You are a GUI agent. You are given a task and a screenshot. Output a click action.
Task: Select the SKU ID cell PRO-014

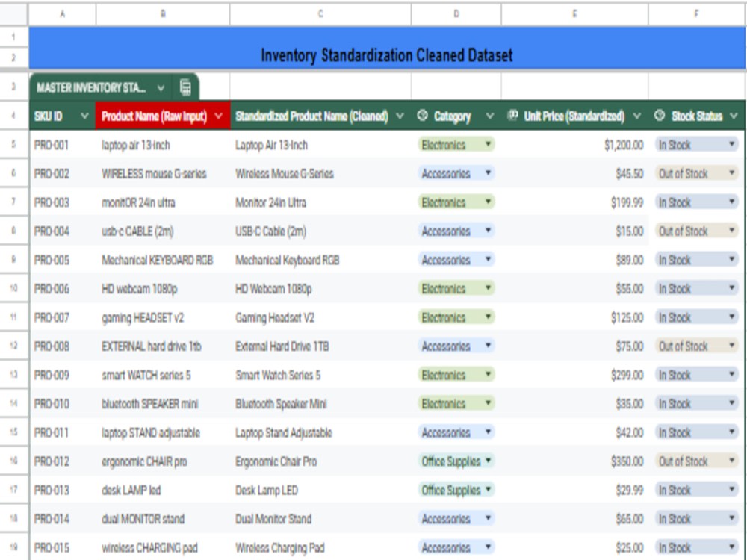pos(63,519)
